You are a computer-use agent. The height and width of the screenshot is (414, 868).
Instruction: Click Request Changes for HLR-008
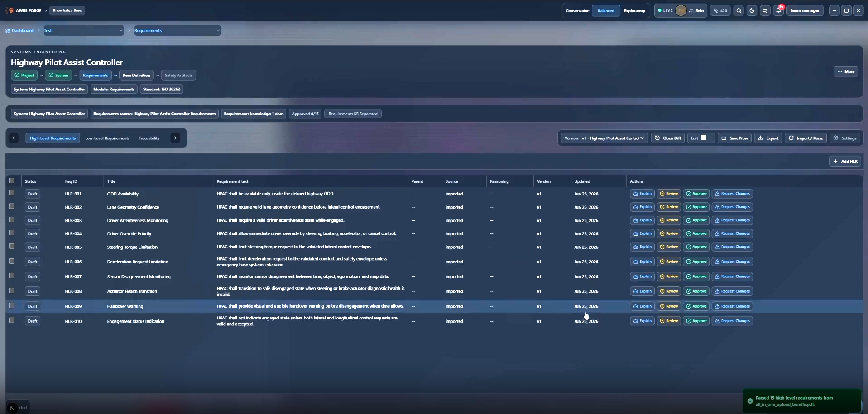(732, 291)
